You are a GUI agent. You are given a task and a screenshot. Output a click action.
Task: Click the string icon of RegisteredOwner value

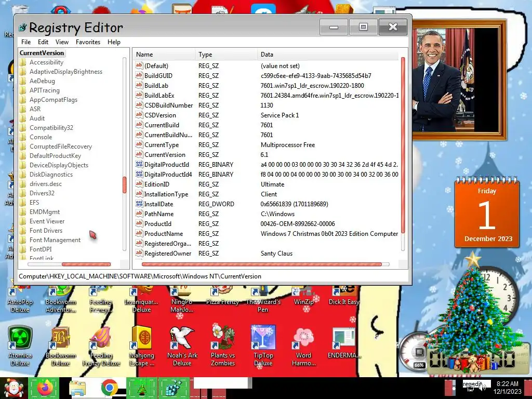click(139, 253)
